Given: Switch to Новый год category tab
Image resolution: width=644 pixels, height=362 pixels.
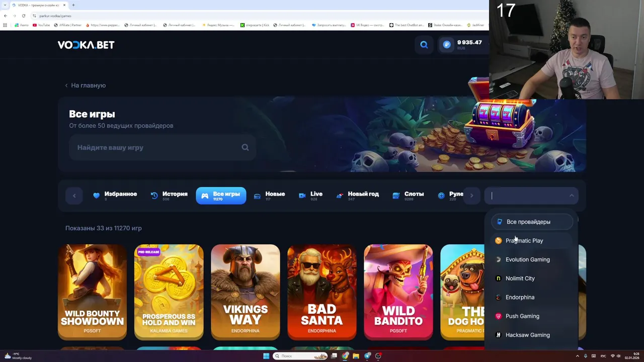Looking at the screenshot, I should coord(357,196).
